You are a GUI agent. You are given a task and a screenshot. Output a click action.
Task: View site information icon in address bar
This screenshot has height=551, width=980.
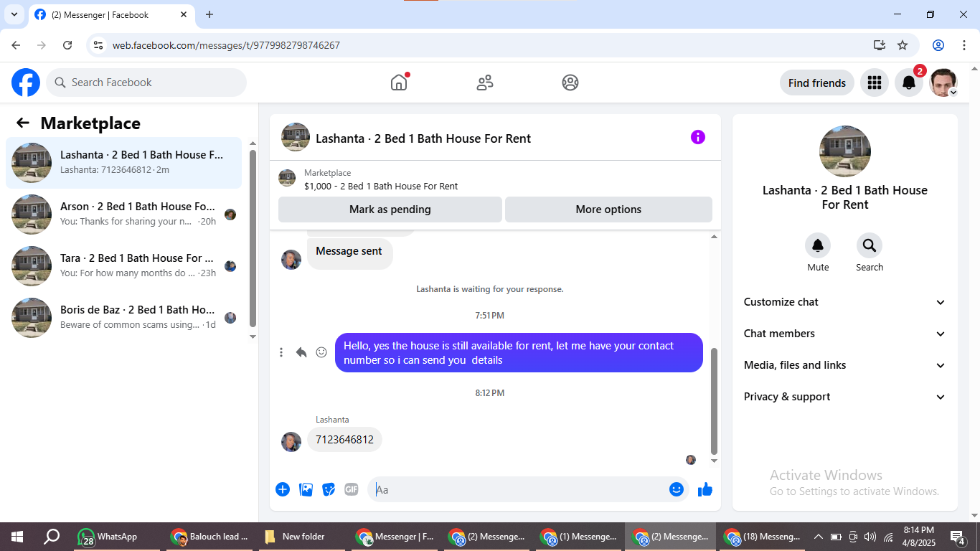(99, 45)
